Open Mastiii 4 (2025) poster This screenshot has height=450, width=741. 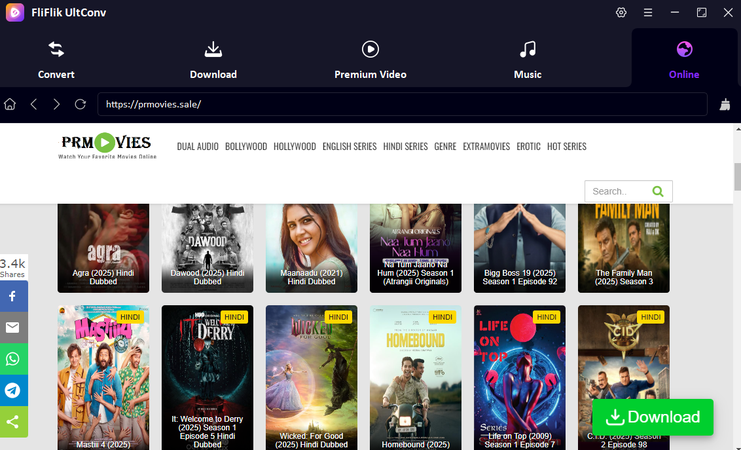(x=103, y=377)
